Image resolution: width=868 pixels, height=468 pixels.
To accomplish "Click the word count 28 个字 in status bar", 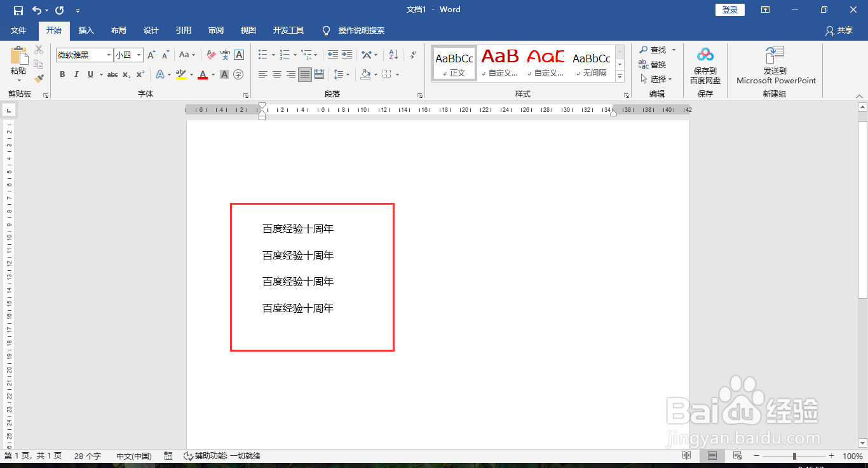I will pos(88,456).
